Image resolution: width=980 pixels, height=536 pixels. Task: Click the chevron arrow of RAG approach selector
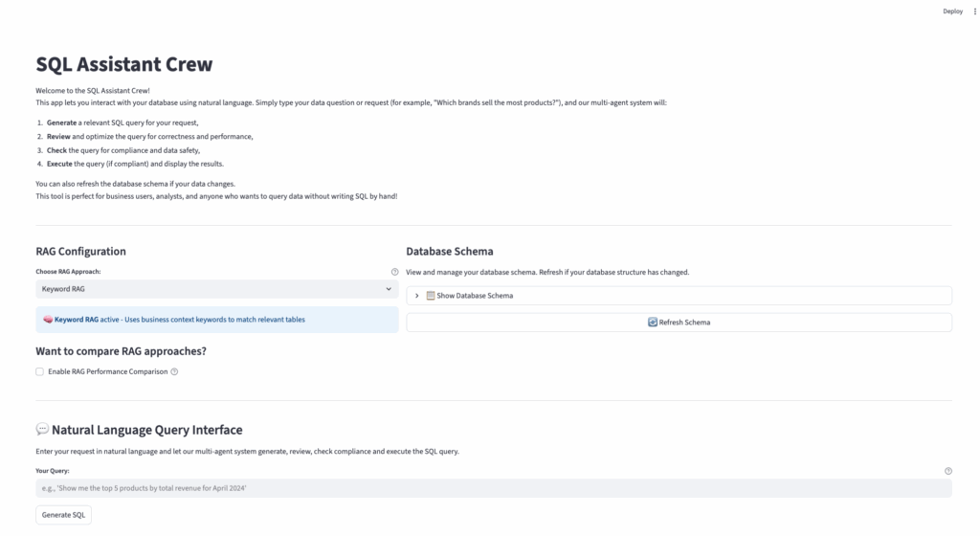pyautogui.click(x=389, y=288)
